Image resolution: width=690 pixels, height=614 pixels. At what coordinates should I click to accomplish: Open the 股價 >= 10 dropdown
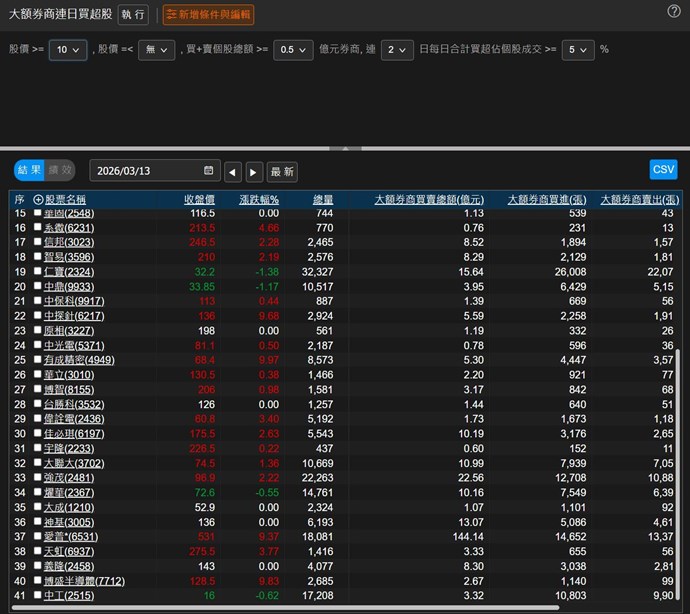68,50
